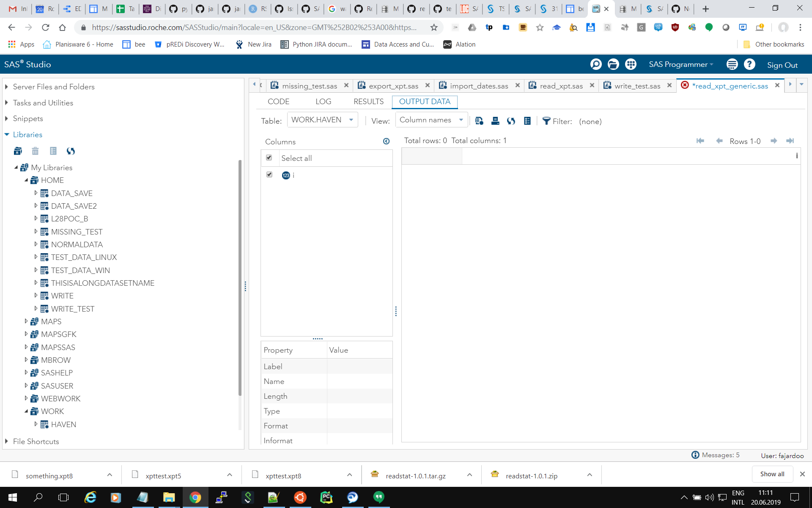Open the applications grid icon in header

631,64
